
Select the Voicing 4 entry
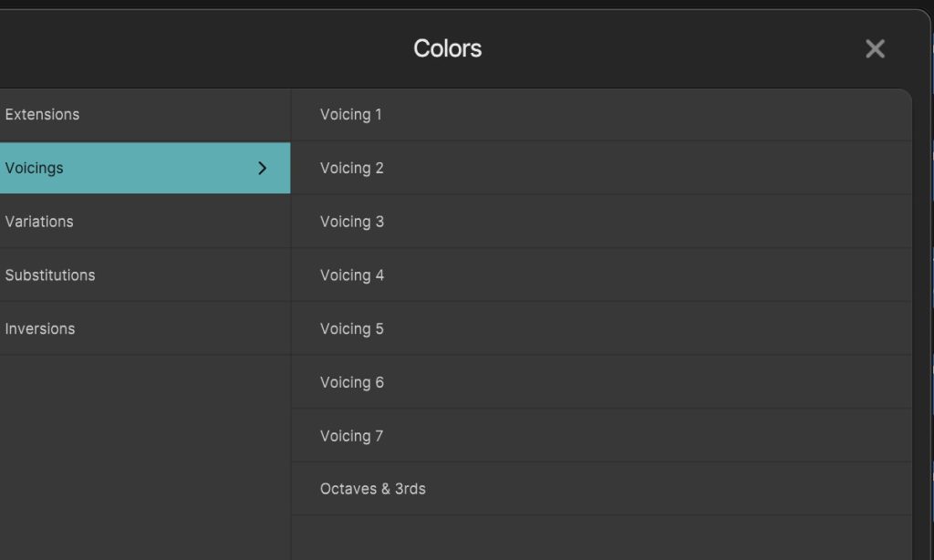click(352, 275)
